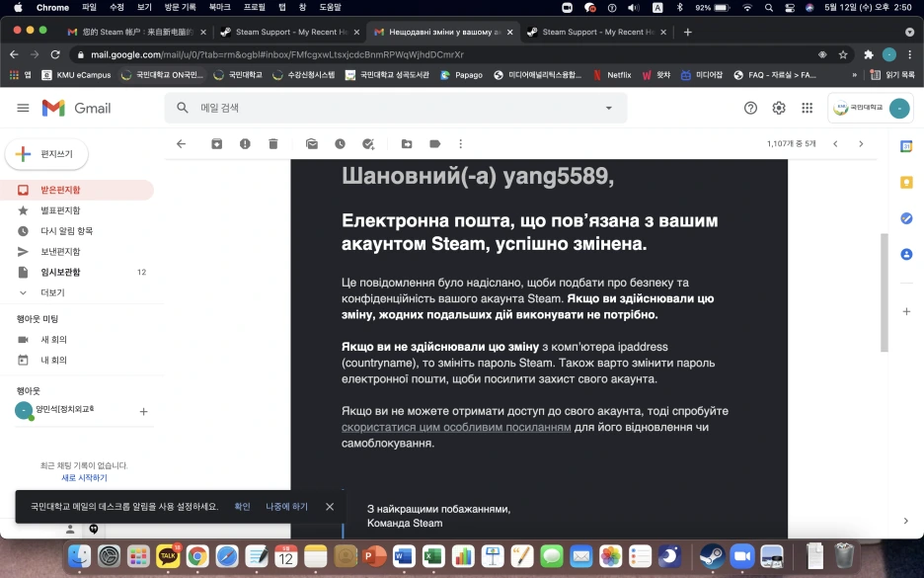This screenshot has height=578, width=924.
Task: Open Google Calendar in the side panel
Action: [906, 145]
